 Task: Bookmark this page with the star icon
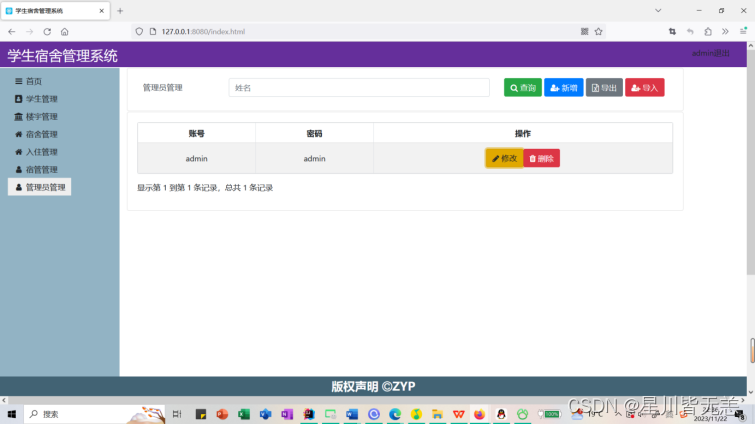pyautogui.click(x=599, y=32)
